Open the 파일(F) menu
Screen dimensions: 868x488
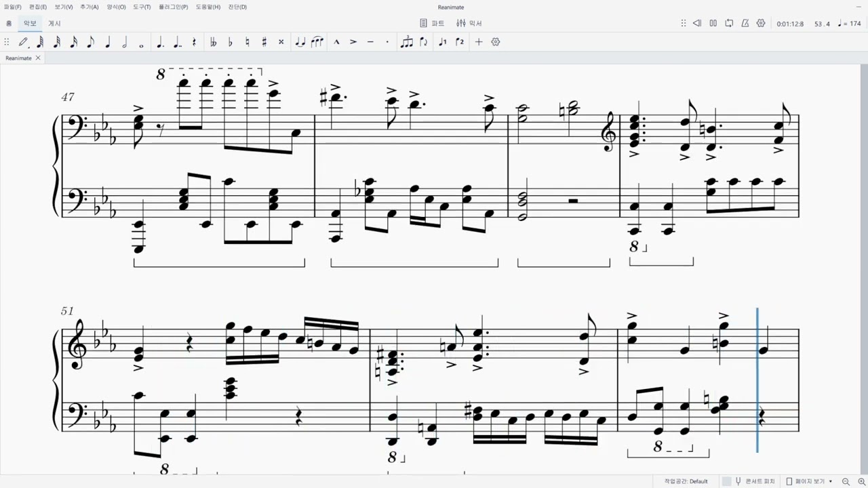pos(12,7)
